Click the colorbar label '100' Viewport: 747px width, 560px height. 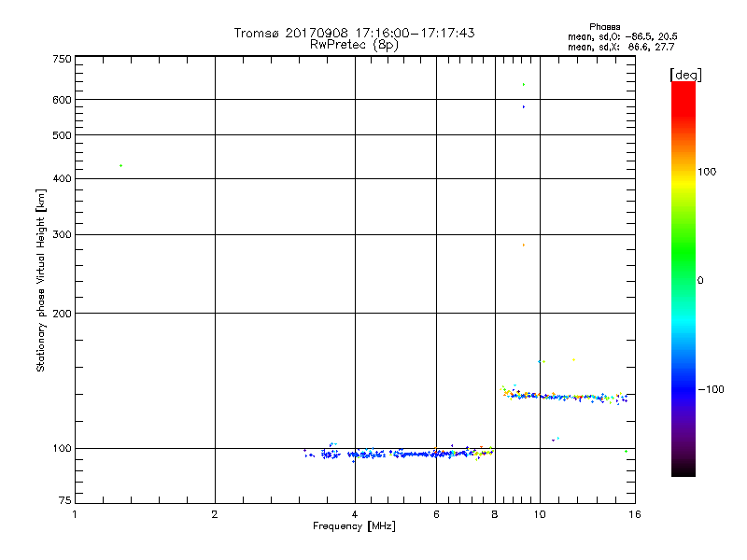(x=707, y=172)
